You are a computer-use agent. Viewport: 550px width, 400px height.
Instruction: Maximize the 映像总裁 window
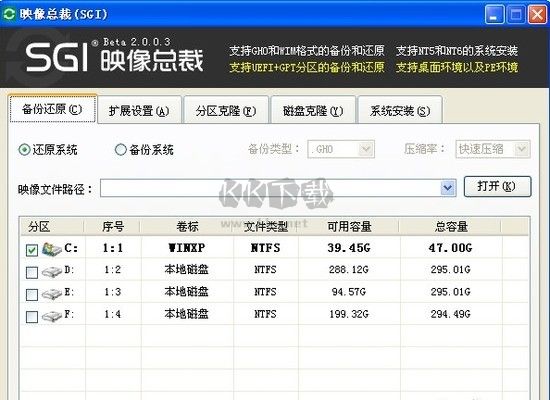click(516, 14)
